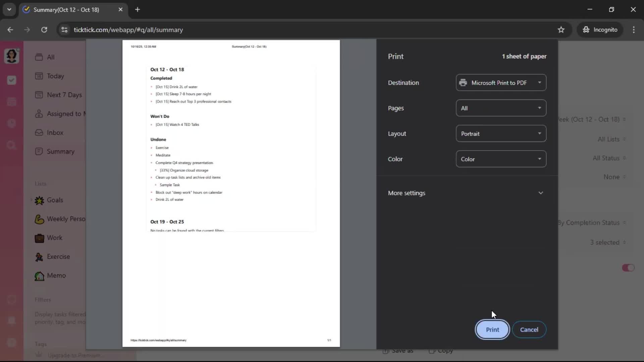Screen dimensions: 644x362
Task: Click the print preview page
Action: [x=231, y=193]
